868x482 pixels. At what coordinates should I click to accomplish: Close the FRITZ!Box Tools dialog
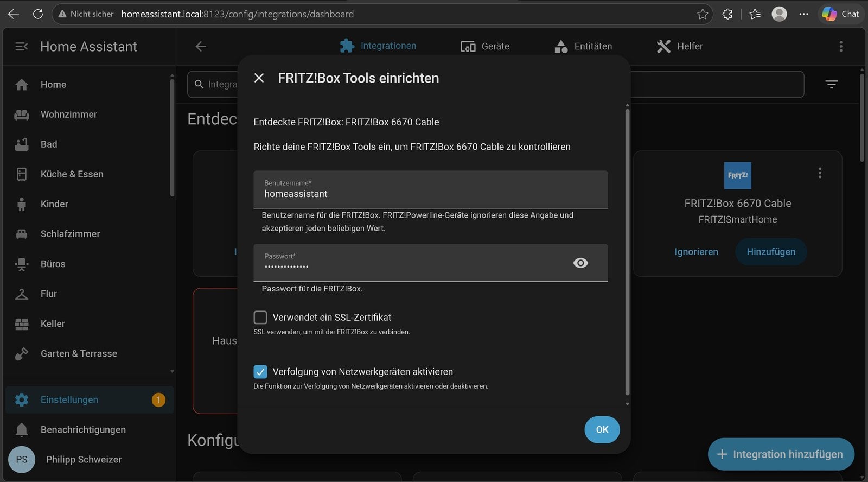pyautogui.click(x=259, y=78)
